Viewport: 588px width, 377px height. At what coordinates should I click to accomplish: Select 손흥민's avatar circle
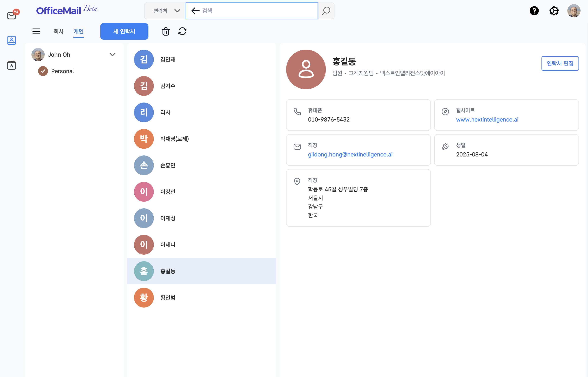coord(144,165)
